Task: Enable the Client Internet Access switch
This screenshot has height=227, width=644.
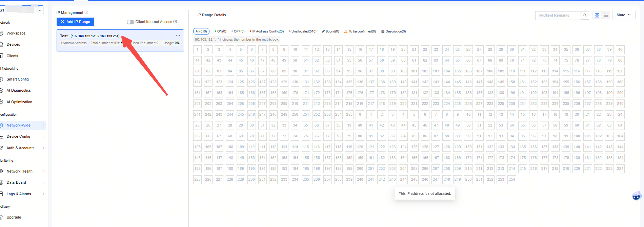Action: coord(130,22)
